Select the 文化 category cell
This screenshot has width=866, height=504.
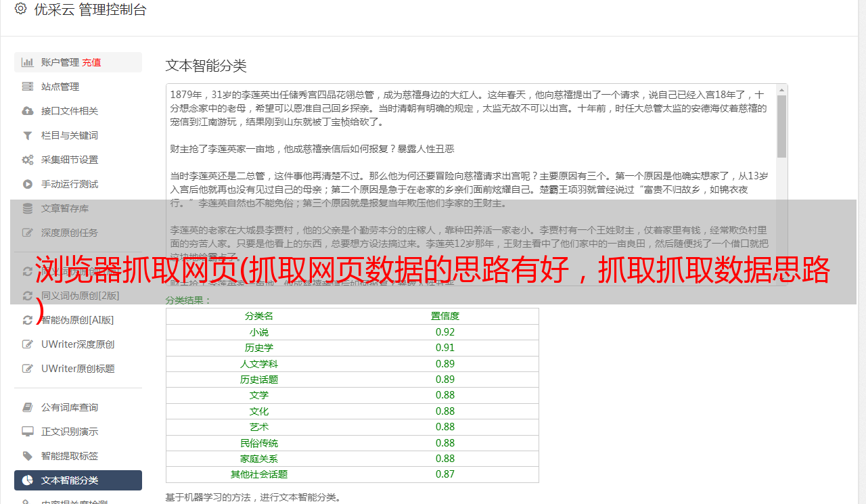tap(259, 411)
